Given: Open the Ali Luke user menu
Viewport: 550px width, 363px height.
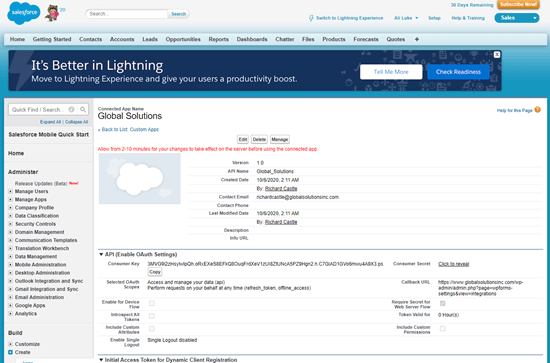Looking at the screenshot, I should coord(406,18).
